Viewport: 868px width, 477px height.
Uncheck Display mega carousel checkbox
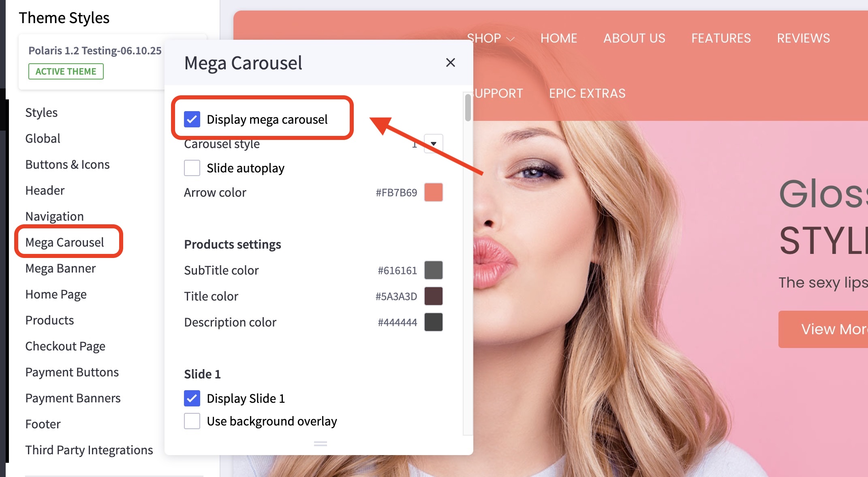pos(192,119)
